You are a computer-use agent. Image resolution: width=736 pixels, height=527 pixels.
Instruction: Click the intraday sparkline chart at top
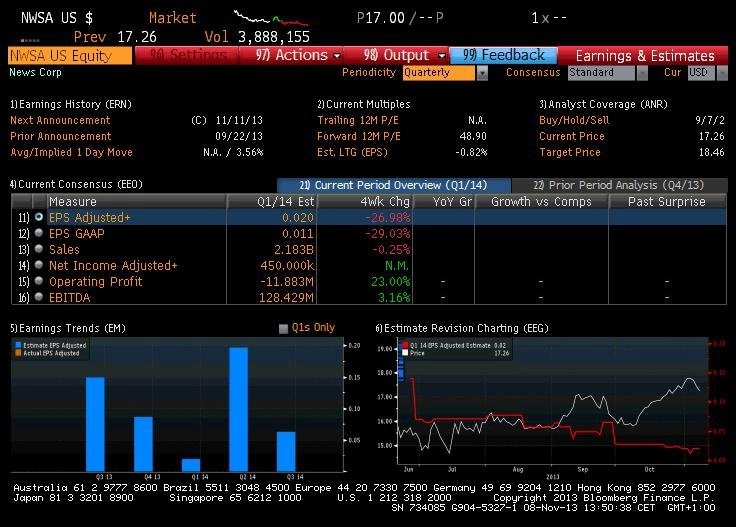coord(271,18)
